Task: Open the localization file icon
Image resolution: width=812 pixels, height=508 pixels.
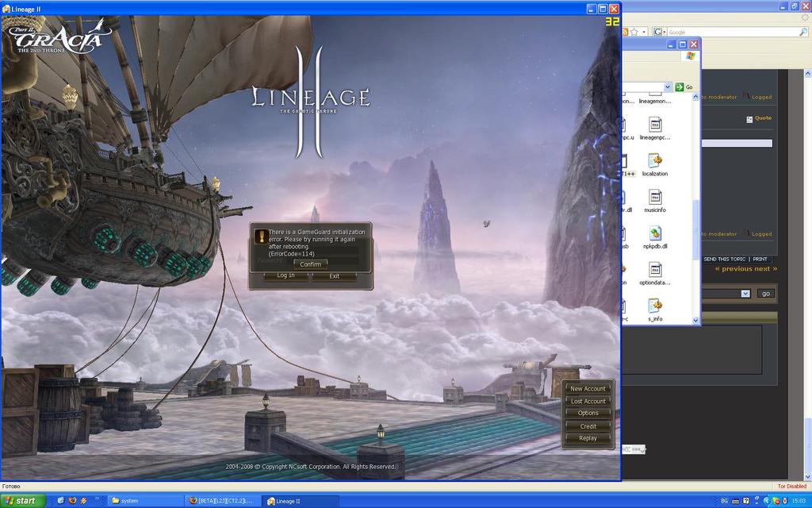Action: 655,161
